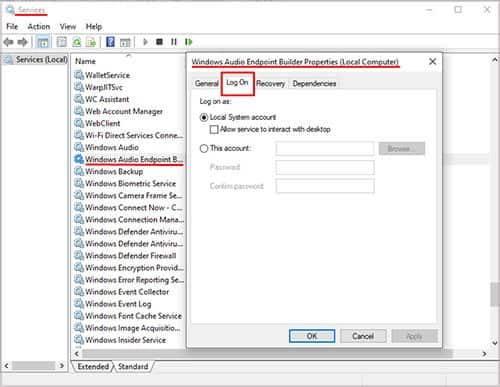500x387 pixels.
Task: Select the Local System account radio button
Action: coord(204,117)
